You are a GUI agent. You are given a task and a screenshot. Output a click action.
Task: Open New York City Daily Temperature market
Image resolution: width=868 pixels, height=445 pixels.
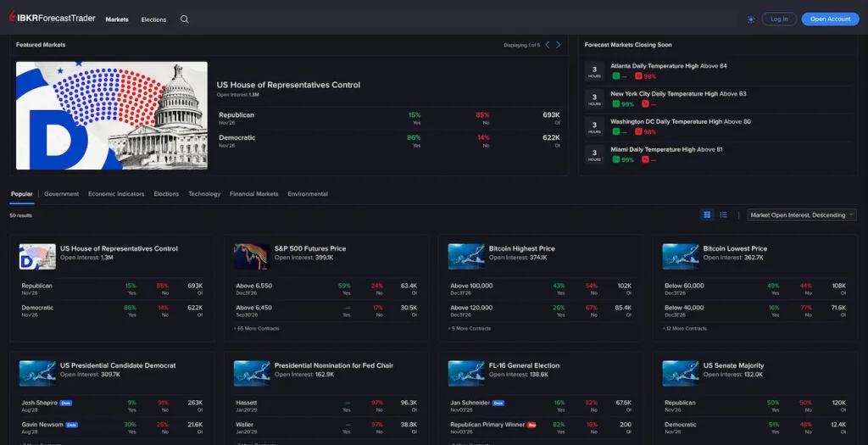point(678,93)
